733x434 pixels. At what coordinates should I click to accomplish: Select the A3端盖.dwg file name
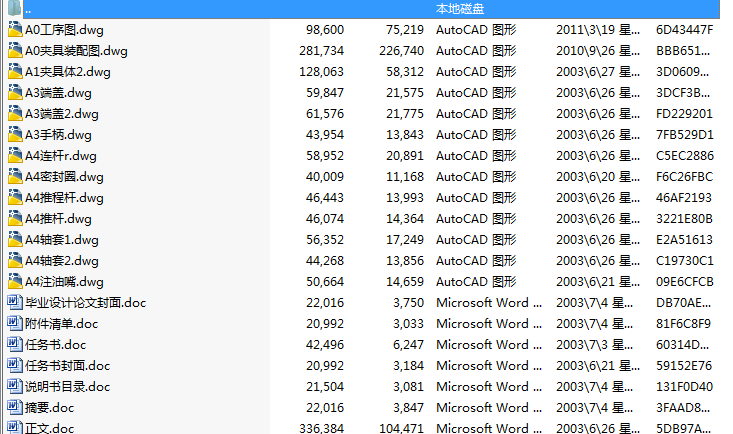click(62, 92)
